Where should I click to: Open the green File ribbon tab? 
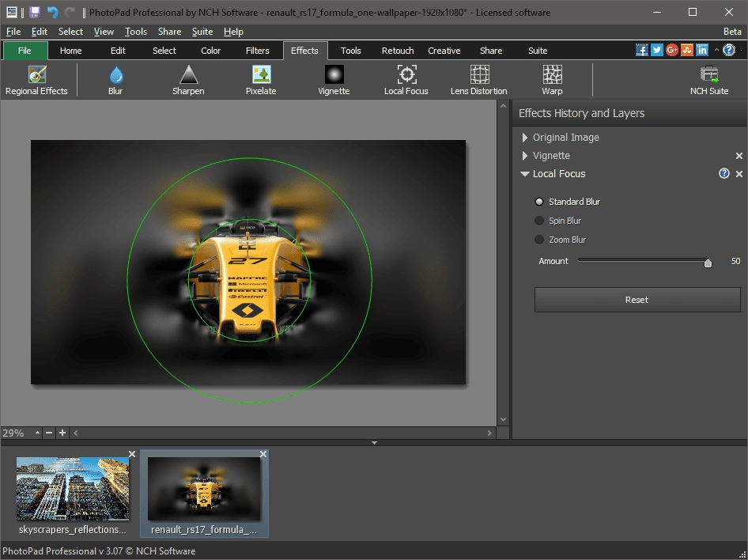coord(25,51)
